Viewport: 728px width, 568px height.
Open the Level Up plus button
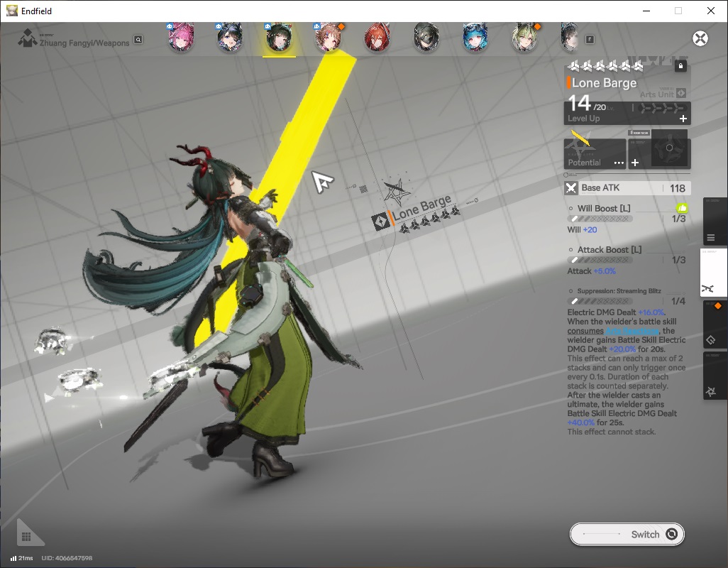[683, 119]
